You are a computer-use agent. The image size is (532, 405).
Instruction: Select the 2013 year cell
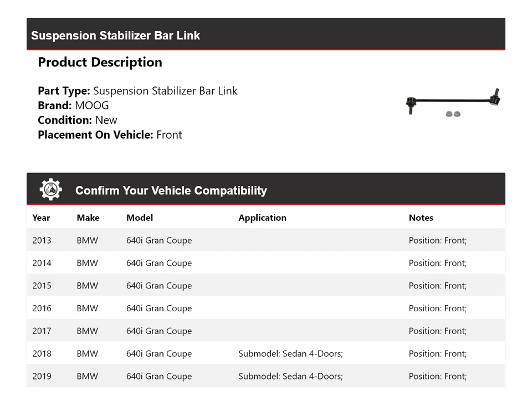[x=42, y=240]
